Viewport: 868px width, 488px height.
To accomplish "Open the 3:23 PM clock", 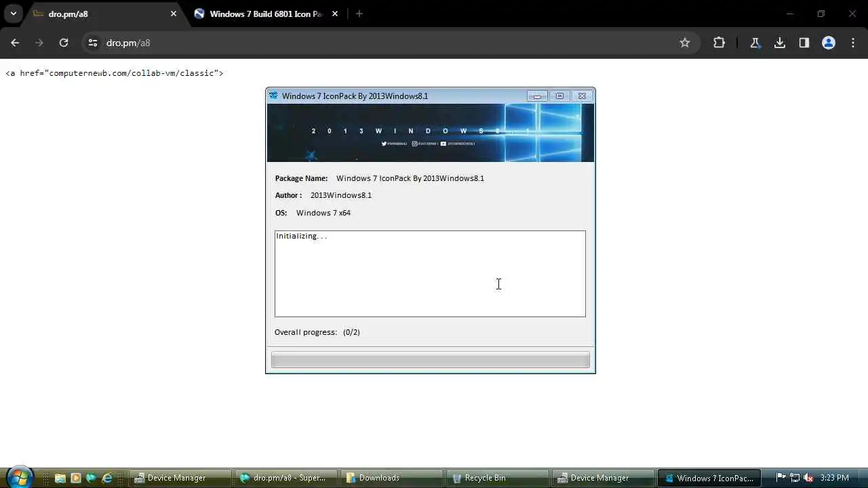I will pos(834,478).
